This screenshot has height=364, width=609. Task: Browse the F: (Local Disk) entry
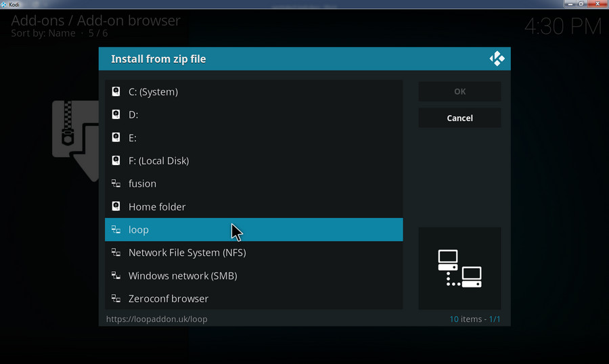pos(254,160)
